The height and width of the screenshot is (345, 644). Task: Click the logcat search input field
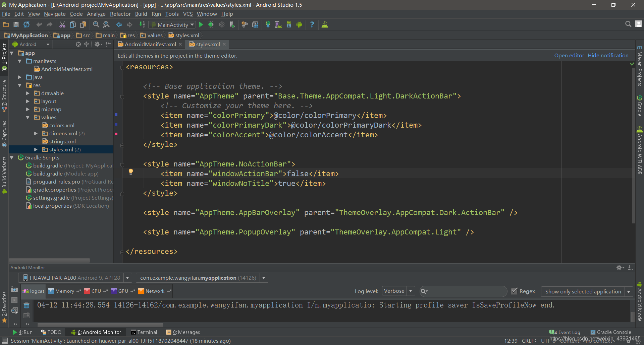point(463,291)
